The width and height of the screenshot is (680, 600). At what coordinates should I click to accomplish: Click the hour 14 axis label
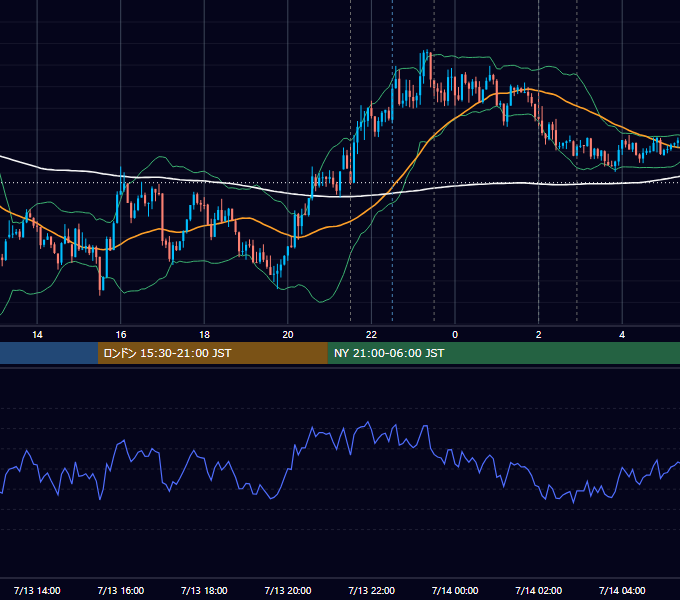click(37, 335)
